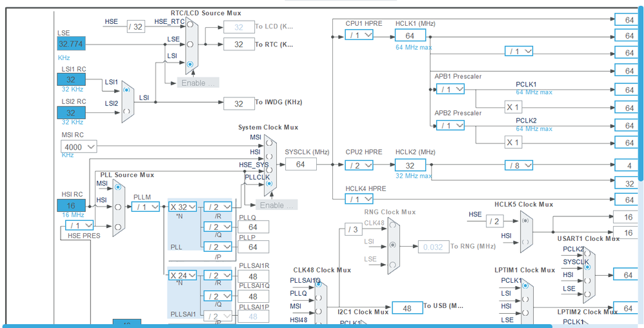The image size is (644, 328).
Task: Click the /32 HSE divider box
Action: [135, 27]
